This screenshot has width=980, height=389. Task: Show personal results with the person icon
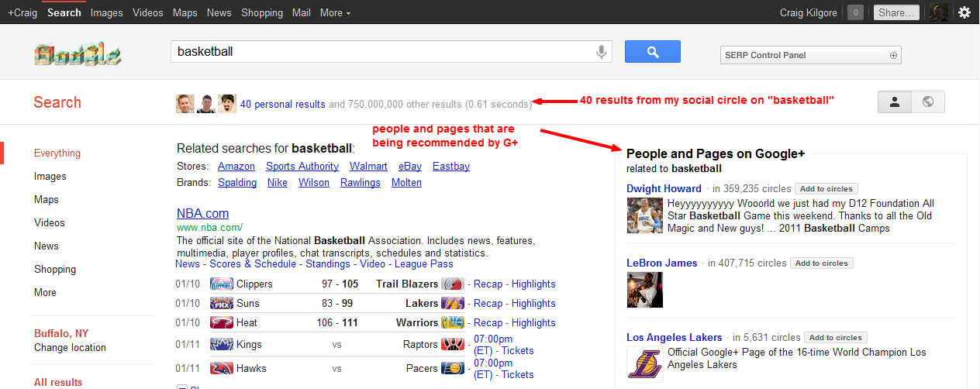[x=895, y=102]
